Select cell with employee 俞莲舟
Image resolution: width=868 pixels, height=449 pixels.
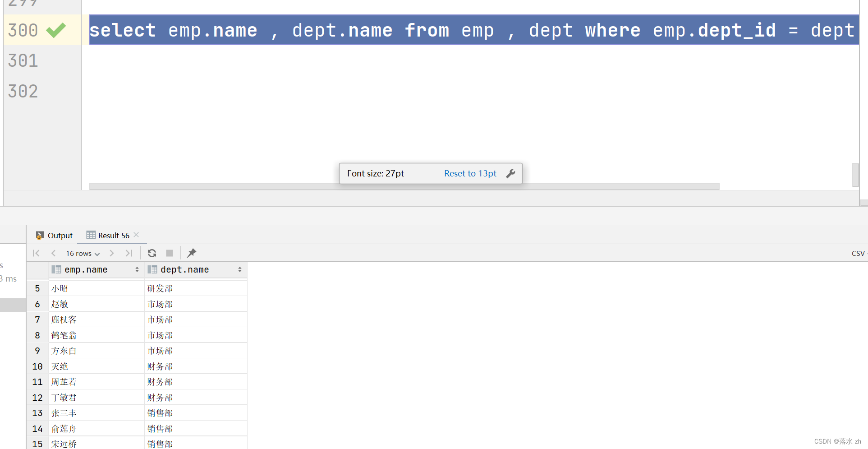click(x=96, y=429)
